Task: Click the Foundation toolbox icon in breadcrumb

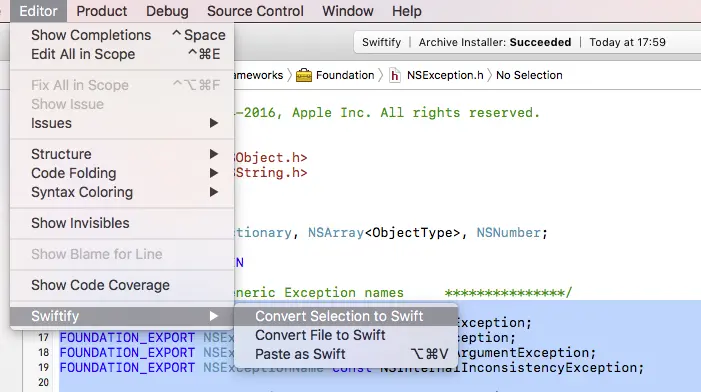Action: click(304, 75)
